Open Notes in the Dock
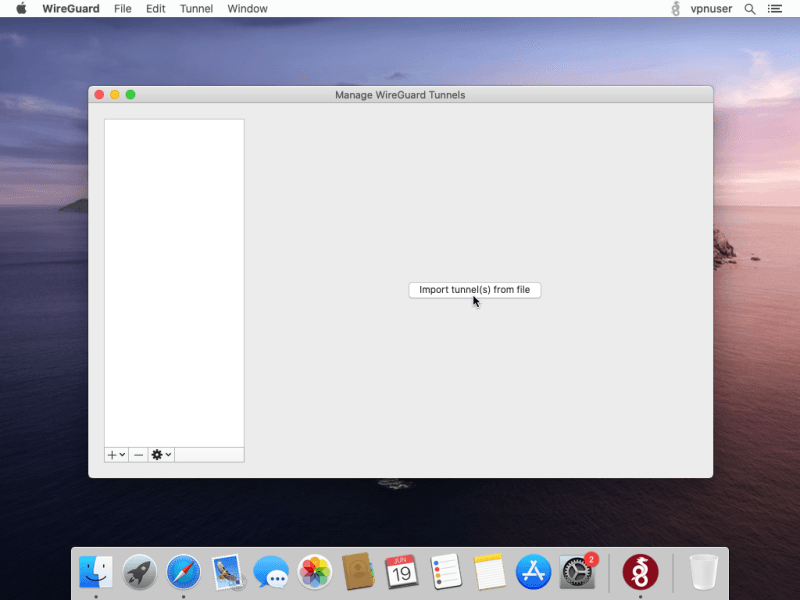The height and width of the screenshot is (600, 800). click(489, 572)
